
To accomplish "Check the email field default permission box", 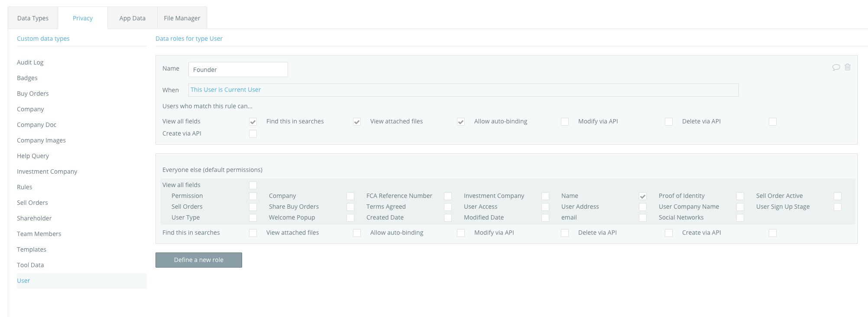I will [x=643, y=218].
